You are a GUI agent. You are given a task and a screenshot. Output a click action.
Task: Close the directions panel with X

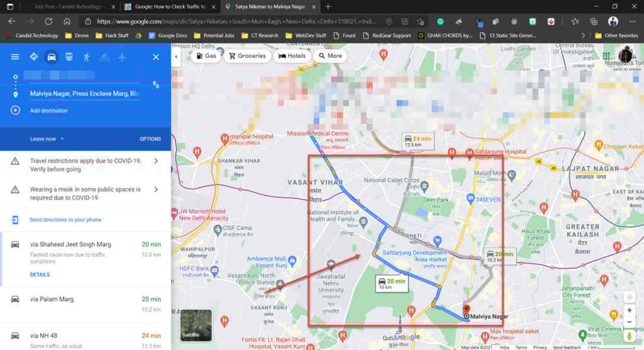(x=156, y=57)
